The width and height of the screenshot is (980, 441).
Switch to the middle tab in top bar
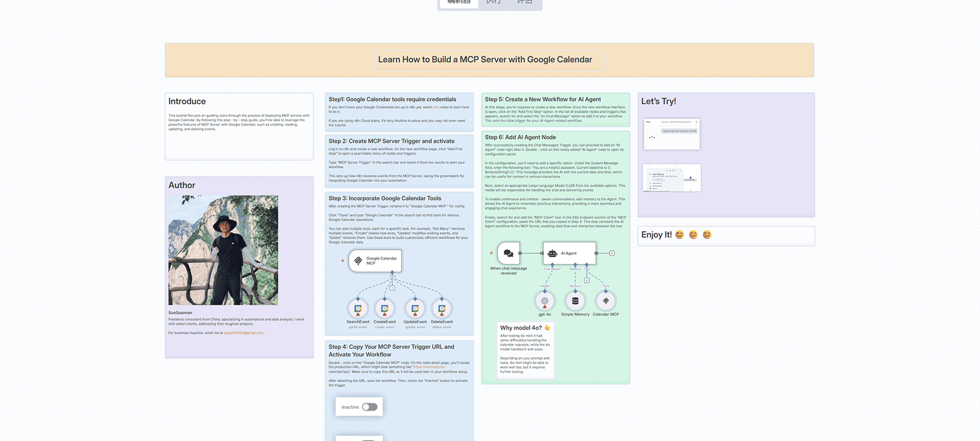[493, 3]
